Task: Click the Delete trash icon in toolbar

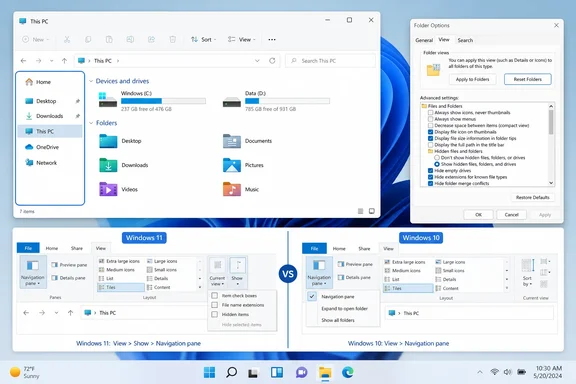Action: click(172, 39)
